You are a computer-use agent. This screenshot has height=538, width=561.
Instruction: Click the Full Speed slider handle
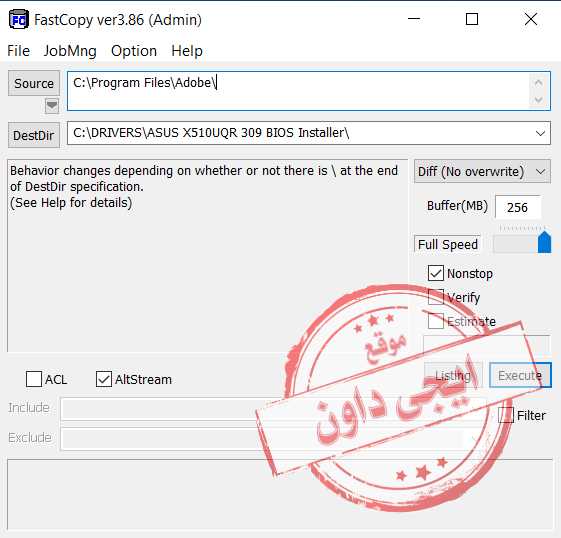click(x=544, y=242)
